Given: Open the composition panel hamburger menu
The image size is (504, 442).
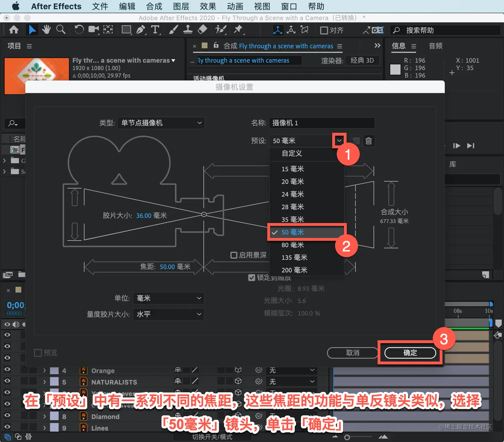Looking at the screenshot, I should [340, 46].
